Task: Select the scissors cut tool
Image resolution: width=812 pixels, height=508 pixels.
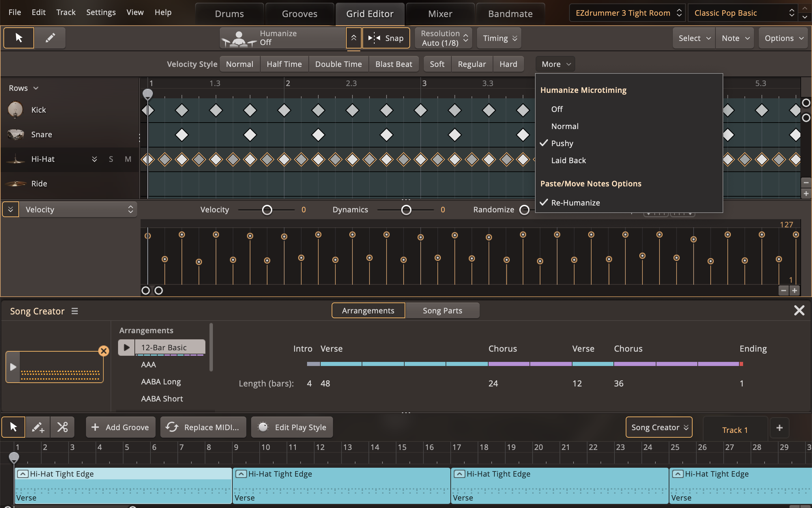Action: click(62, 427)
